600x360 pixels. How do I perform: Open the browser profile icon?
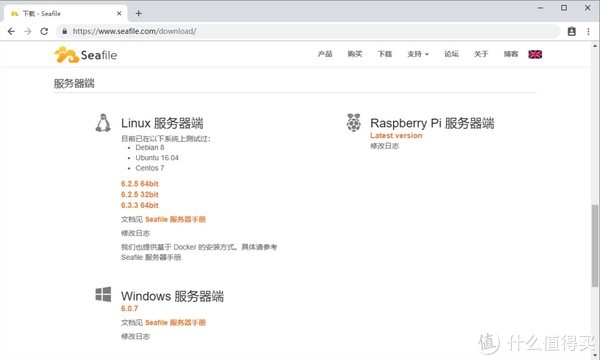click(x=572, y=31)
